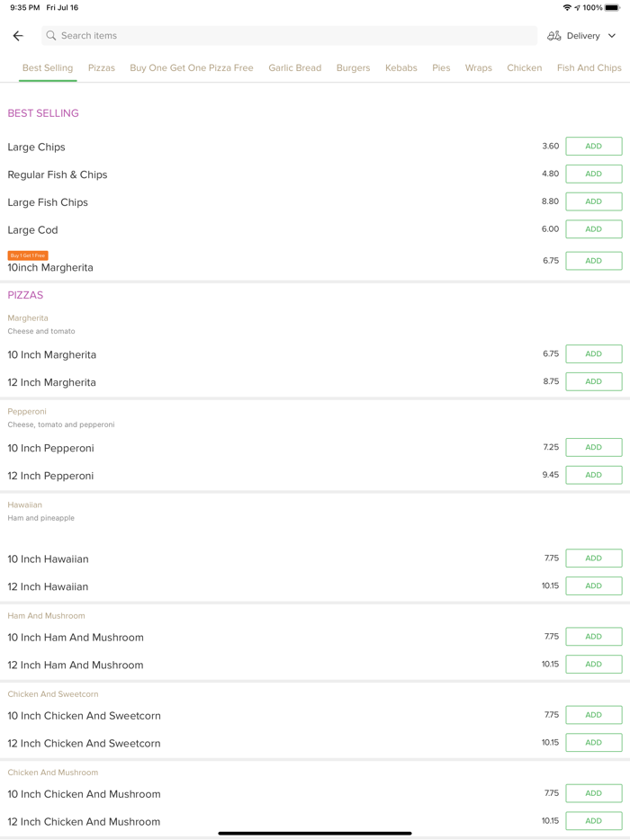Tap the back arrow icon
The height and width of the screenshot is (840, 630).
[x=18, y=36]
